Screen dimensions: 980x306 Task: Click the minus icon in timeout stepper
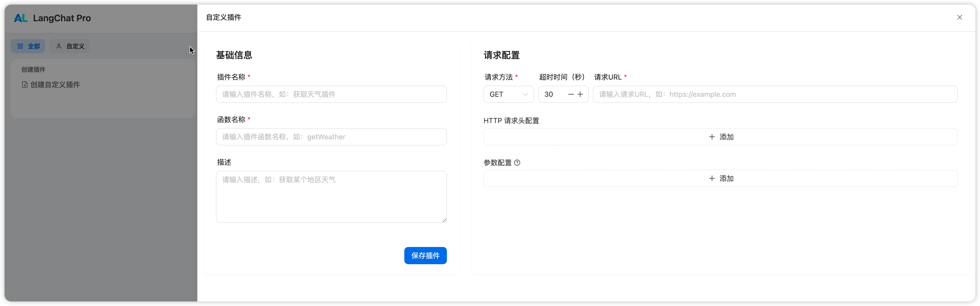click(x=571, y=94)
